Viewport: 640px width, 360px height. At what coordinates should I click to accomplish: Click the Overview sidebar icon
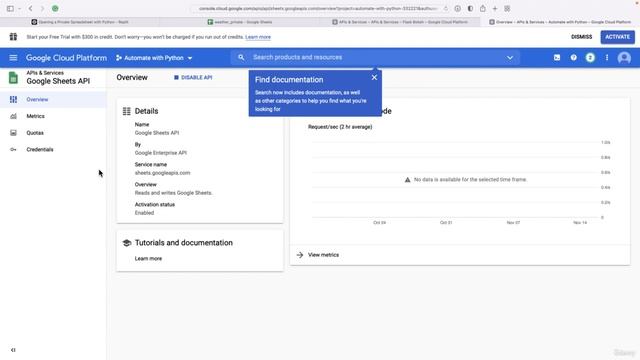(x=13, y=100)
